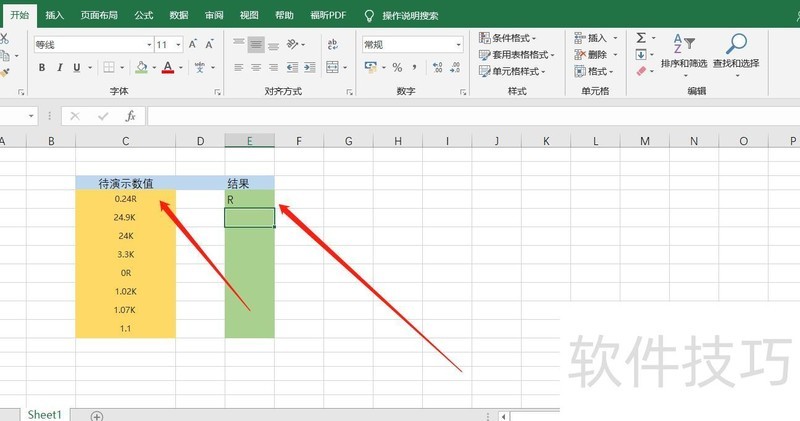800x421 pixels.
Task: Expand 单元格样式 menu
Action: (x=512, y=71)
